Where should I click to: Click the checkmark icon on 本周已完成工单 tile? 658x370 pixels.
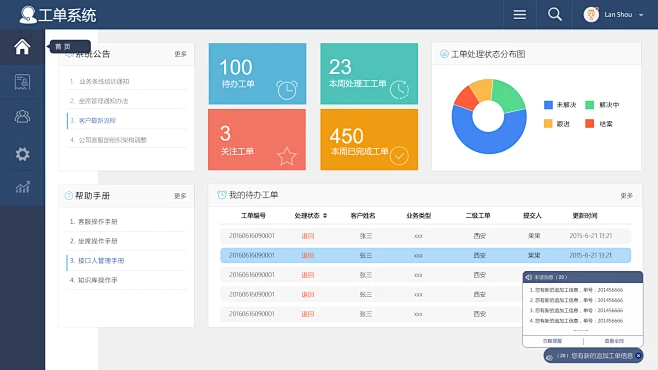(x=399, y=156)
